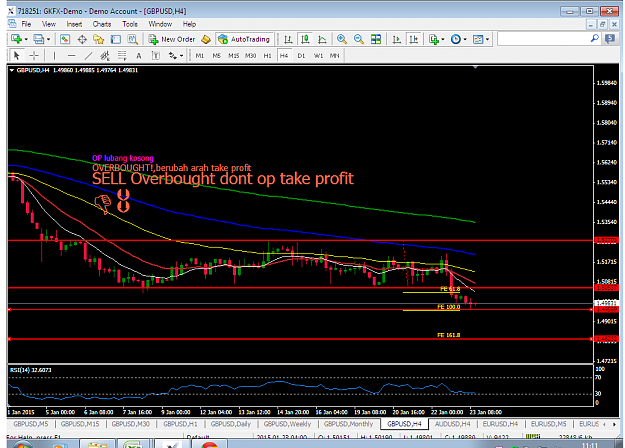Image resolution: width=625 pixels, height=448 pixels.
Task: Switch to the EURUSD,M5 chart tab
Action: coord(548,424)
